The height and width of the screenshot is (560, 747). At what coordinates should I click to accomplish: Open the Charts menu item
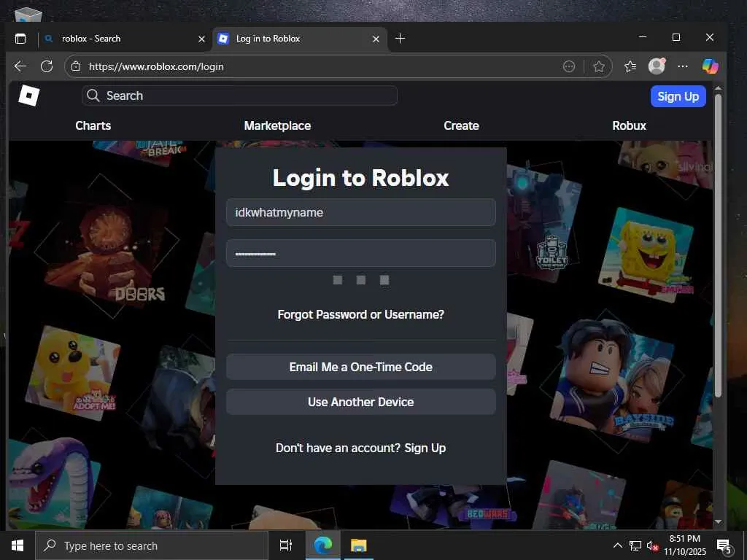(93, 125)
